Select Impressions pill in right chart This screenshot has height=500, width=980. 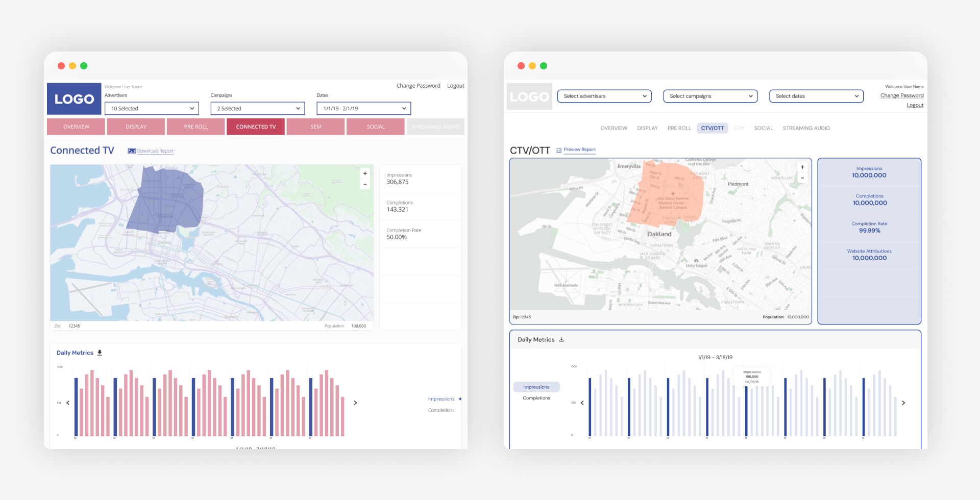pyautogui.click(x=536, y=387)
